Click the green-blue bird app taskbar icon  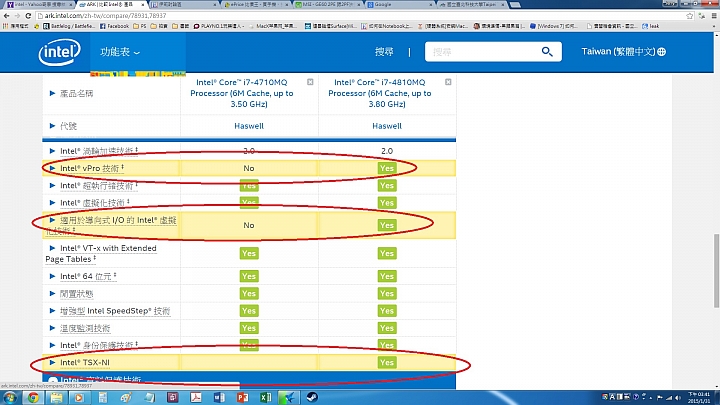(x=289, y=397)
